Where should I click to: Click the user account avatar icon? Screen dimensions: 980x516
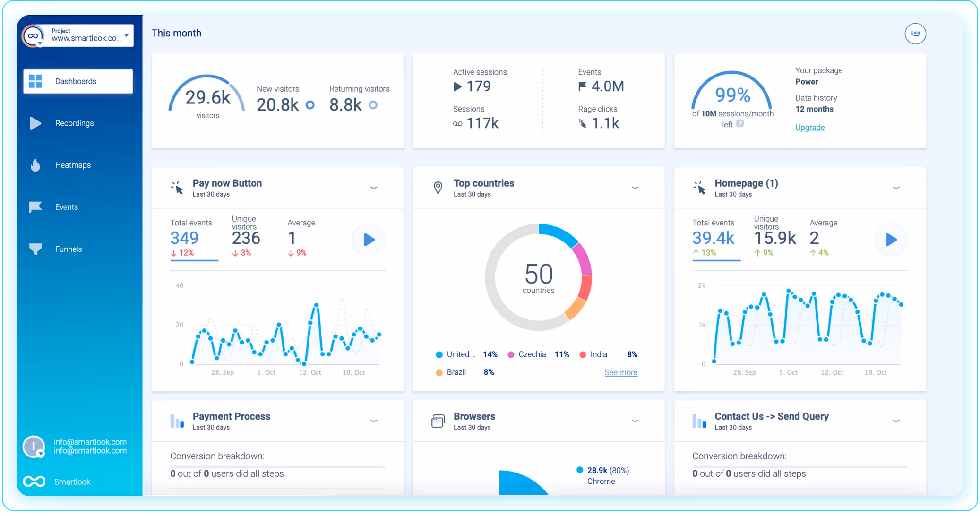click(34, 447)
